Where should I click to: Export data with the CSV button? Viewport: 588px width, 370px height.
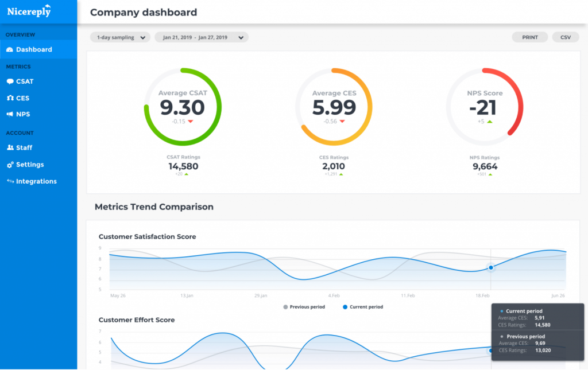(566, 37)
